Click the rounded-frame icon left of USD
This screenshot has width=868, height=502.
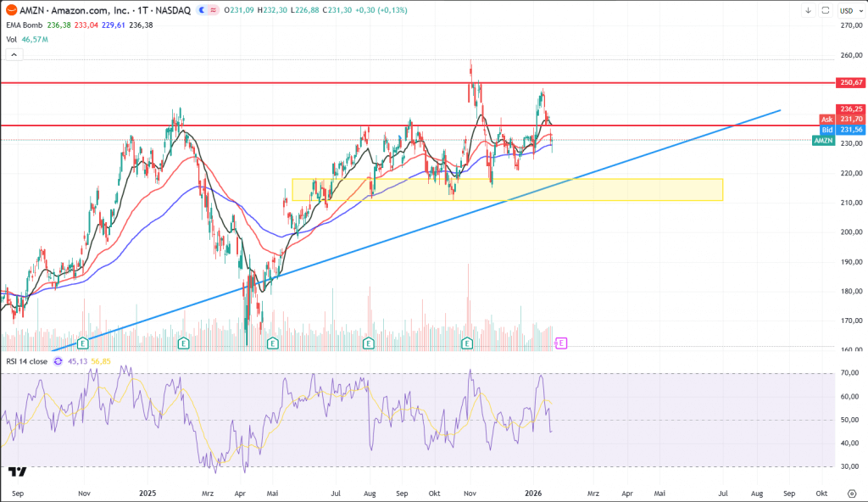(x=825, y=10)
